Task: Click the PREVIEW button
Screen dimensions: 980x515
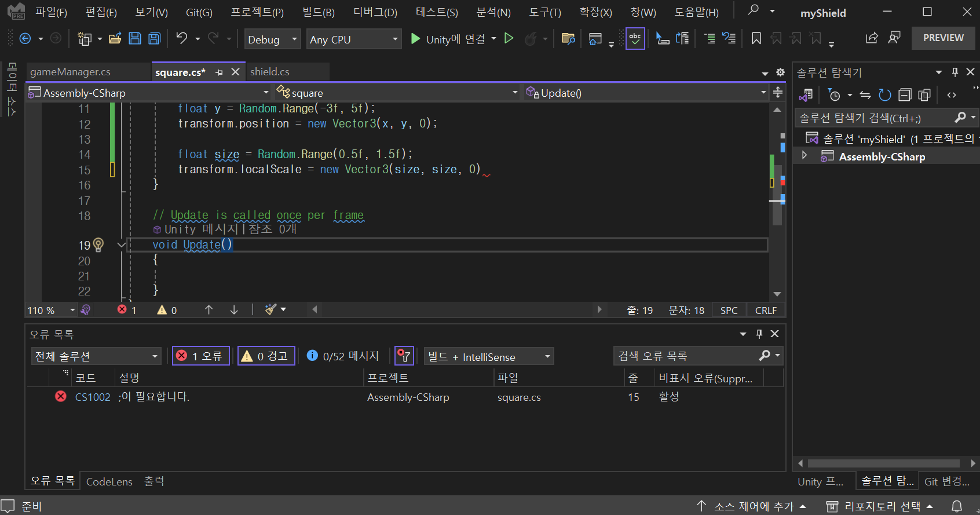Action: click(x=944, y=38)
